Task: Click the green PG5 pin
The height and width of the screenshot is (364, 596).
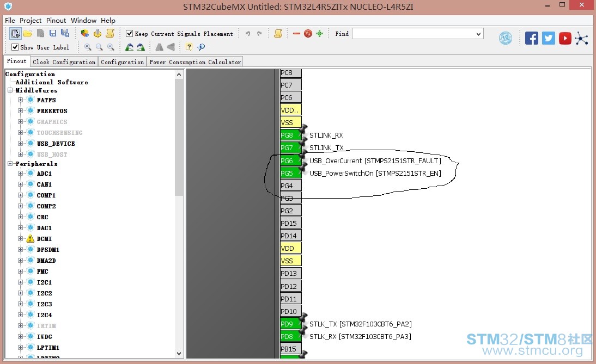Action: [x=291, y=173]
